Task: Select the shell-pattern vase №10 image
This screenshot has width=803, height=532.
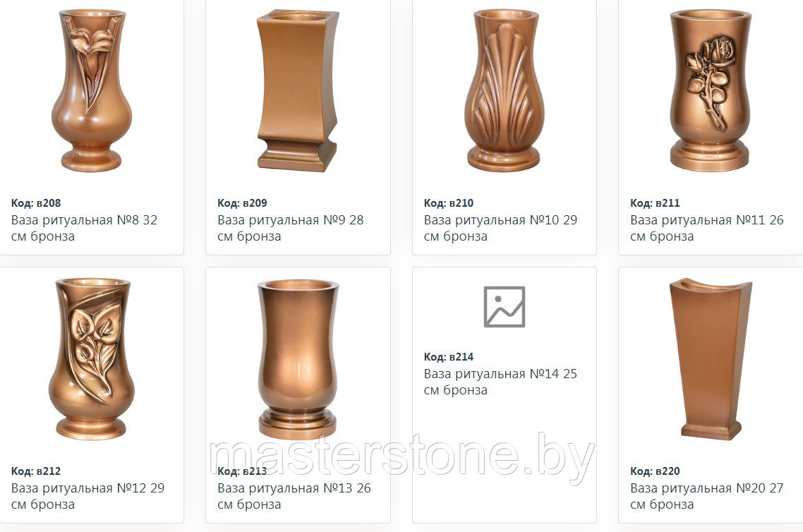Action: click(x=504, y=90)
